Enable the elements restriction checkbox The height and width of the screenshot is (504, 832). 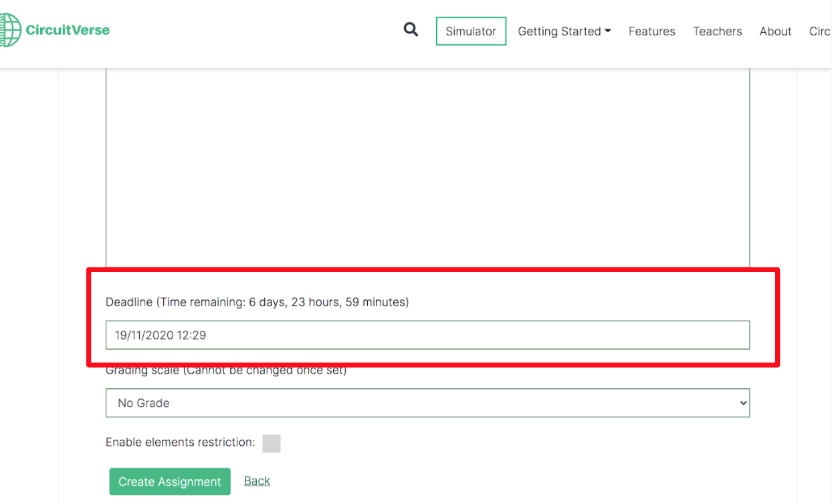272,443
